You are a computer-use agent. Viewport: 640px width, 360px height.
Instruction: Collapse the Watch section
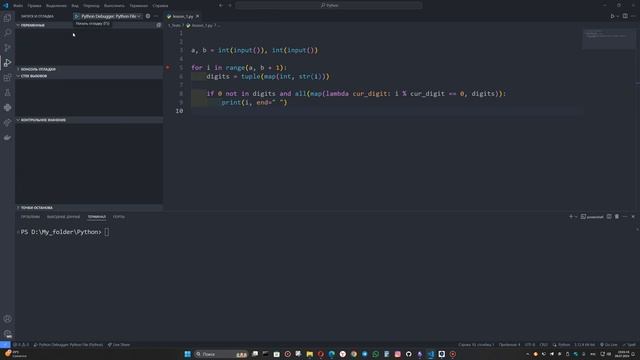click(89, 120)
